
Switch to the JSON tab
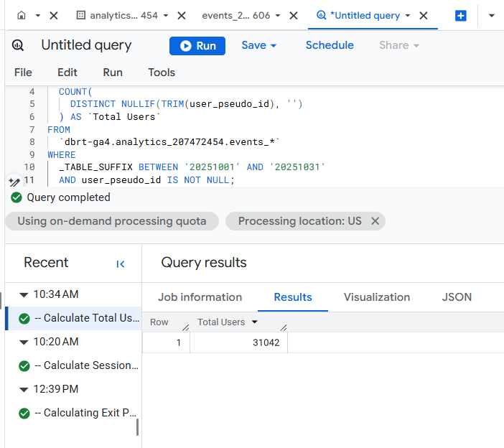point(457,297)
